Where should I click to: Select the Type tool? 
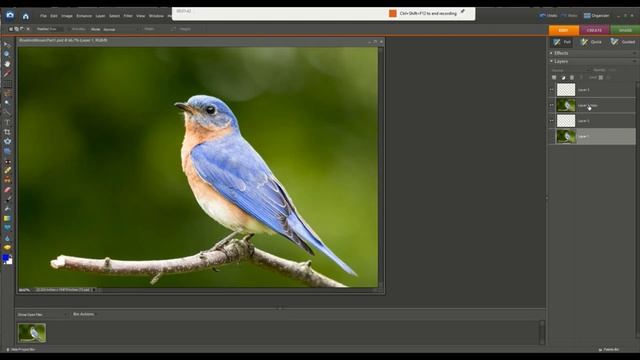pos(7,122)
